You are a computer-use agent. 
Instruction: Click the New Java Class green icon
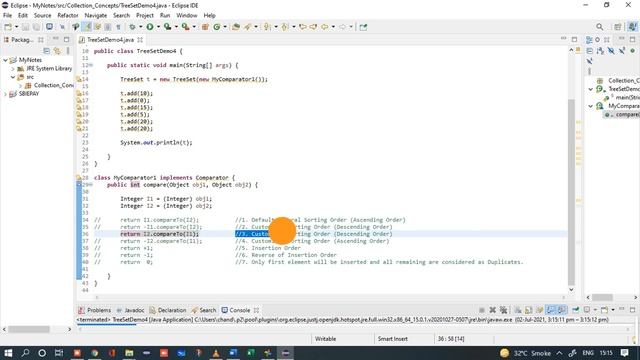[x=217, y=27]
